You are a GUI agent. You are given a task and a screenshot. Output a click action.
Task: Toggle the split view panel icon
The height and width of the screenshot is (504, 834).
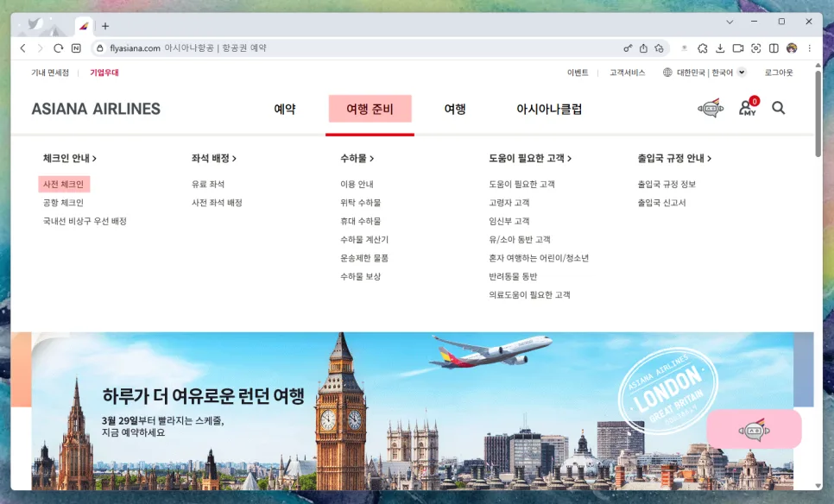(x=774, y=47)
